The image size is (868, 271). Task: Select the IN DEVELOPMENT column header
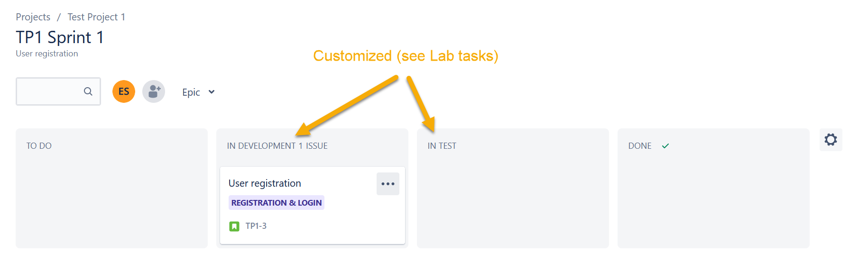(x=261, y=146)
